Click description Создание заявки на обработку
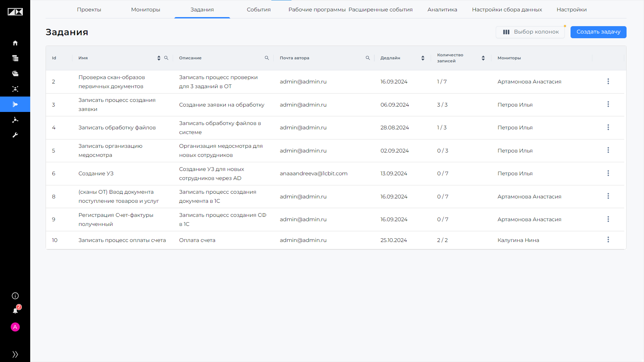This screenshot has width=644, height=362. tap(222, 105)
